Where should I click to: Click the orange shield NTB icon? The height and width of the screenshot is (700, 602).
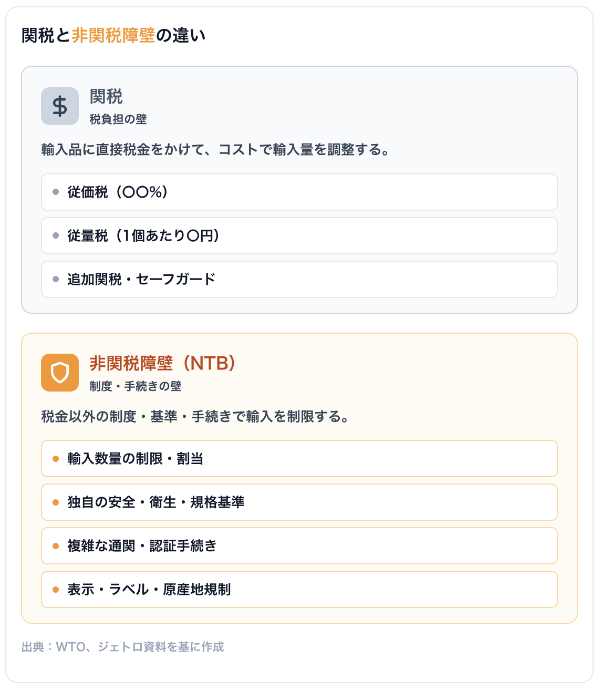point(60,373)
